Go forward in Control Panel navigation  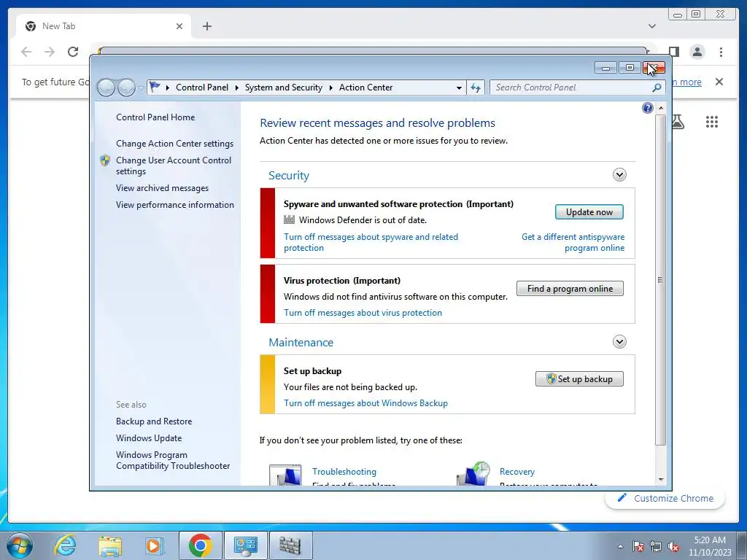pyautogui.click(x=126, y=87)
